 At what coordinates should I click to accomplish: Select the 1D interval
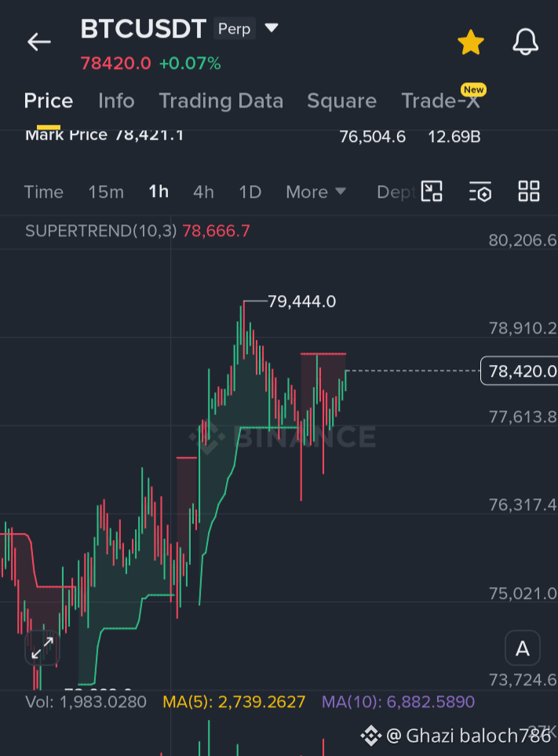(250, 192)
